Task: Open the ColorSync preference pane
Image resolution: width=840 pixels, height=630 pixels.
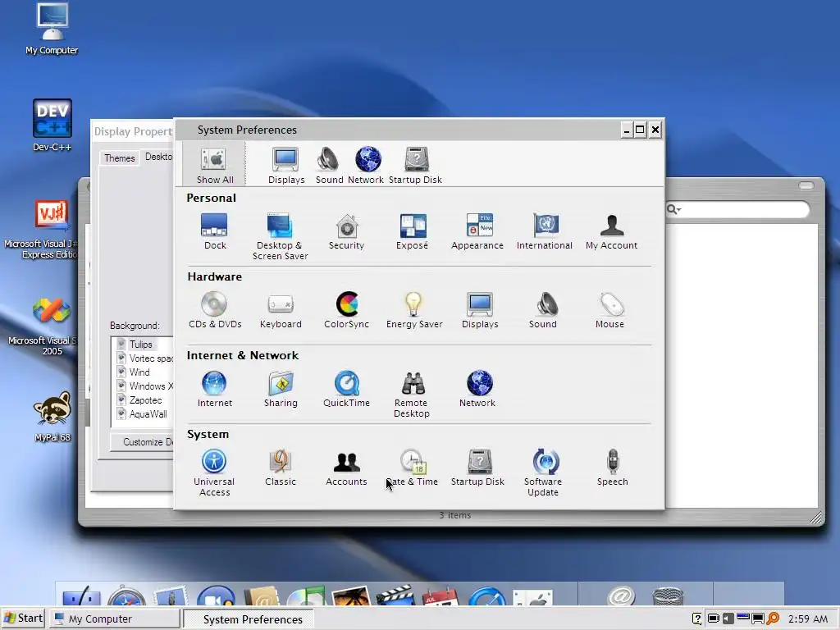Action: tap(347, 309)
